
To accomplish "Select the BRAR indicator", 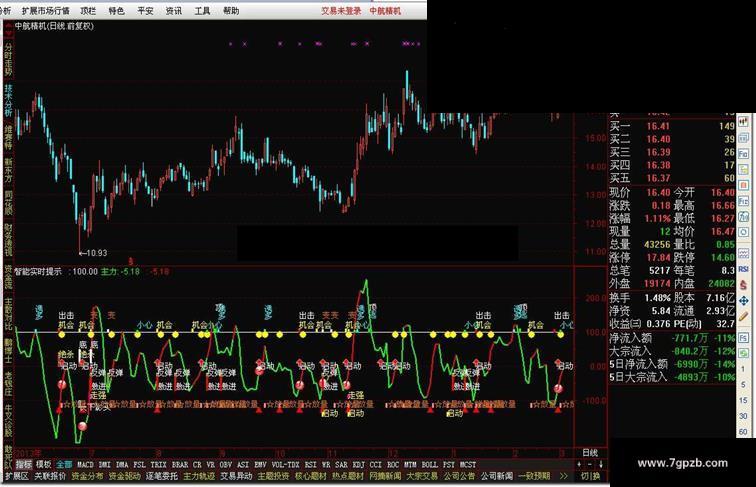I will pyautogui.click(x=180, y=465).
